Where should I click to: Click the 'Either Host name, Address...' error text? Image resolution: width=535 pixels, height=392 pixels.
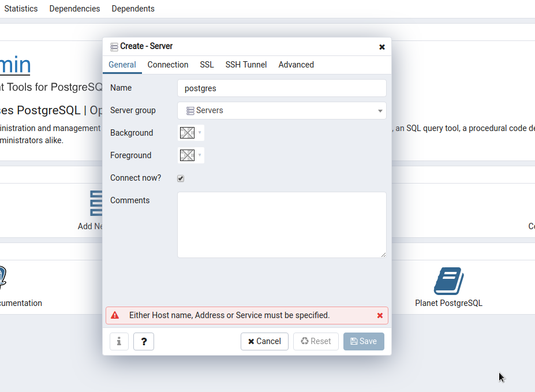click(x=229, y=315)
